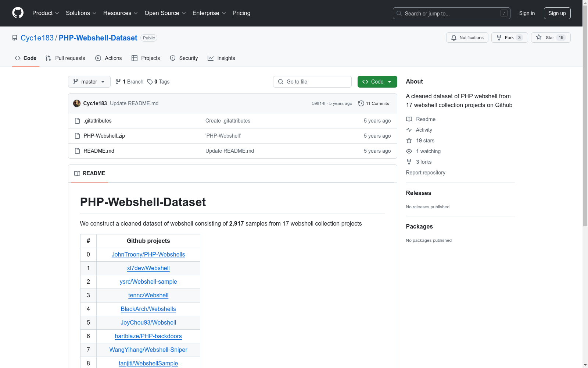Click the Cyc1e183 author avatar
Screen dimensions: 588x368
(77, 103)
